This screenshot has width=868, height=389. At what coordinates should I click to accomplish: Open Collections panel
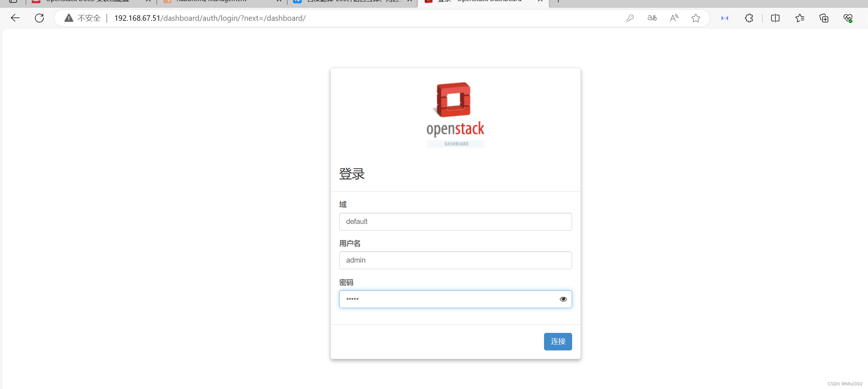(824, 18)
